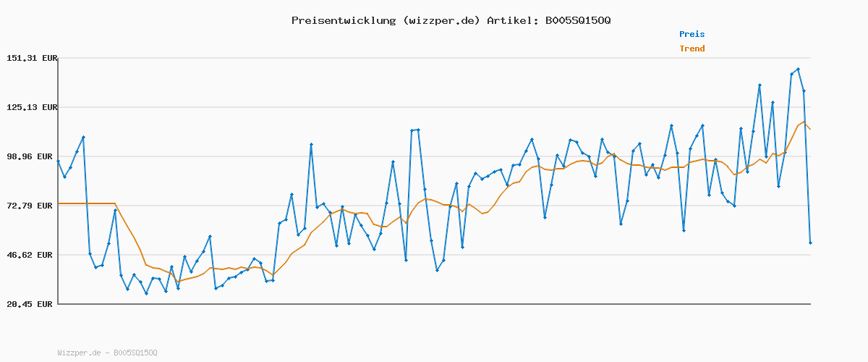The image size is (868, 362).
Task: Select the 125.13 EUR axis label
Action: point(32,107)
